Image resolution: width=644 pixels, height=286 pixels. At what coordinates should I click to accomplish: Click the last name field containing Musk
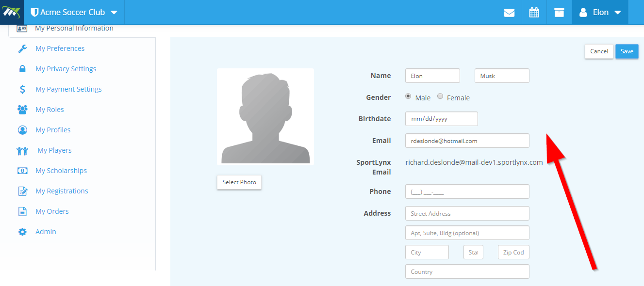tap(502, 76)
